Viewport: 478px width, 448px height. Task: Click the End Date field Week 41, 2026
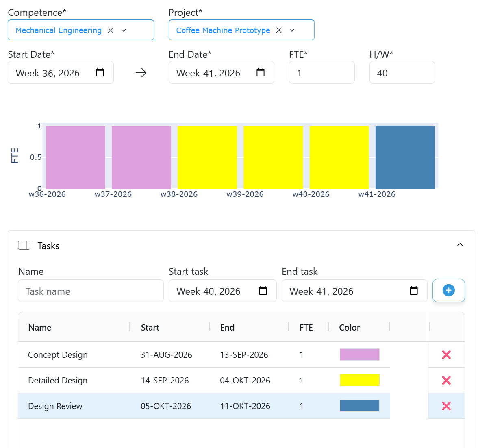click(221, 72)
